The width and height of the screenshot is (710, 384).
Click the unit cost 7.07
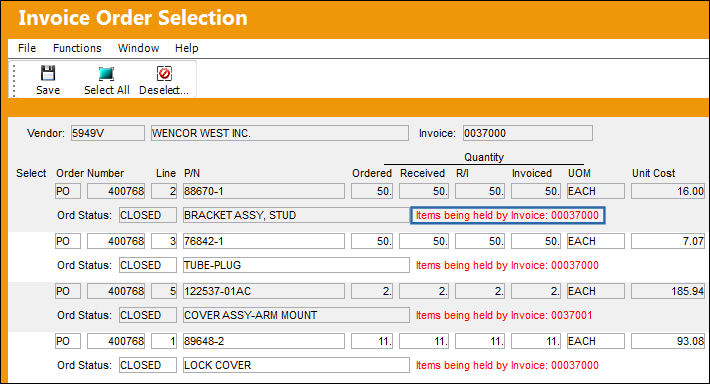pos(668,241)
